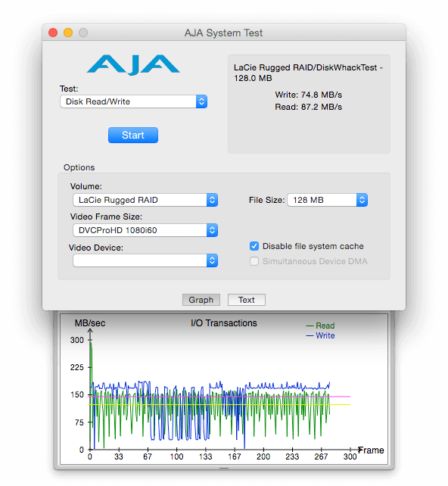Click the 167 frame axis tick label
Image resolution: width=448 pixels, height=486 pixels.
point(235,456)
